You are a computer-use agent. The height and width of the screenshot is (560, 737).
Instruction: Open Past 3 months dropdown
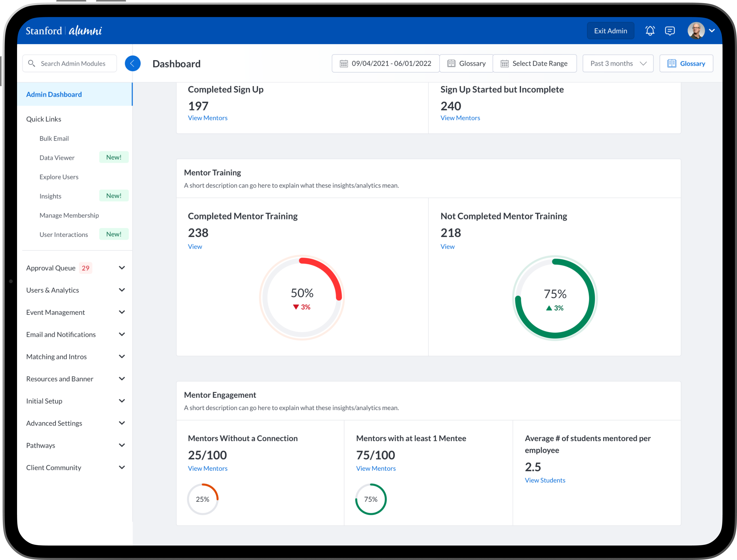[x=618, y=63]
